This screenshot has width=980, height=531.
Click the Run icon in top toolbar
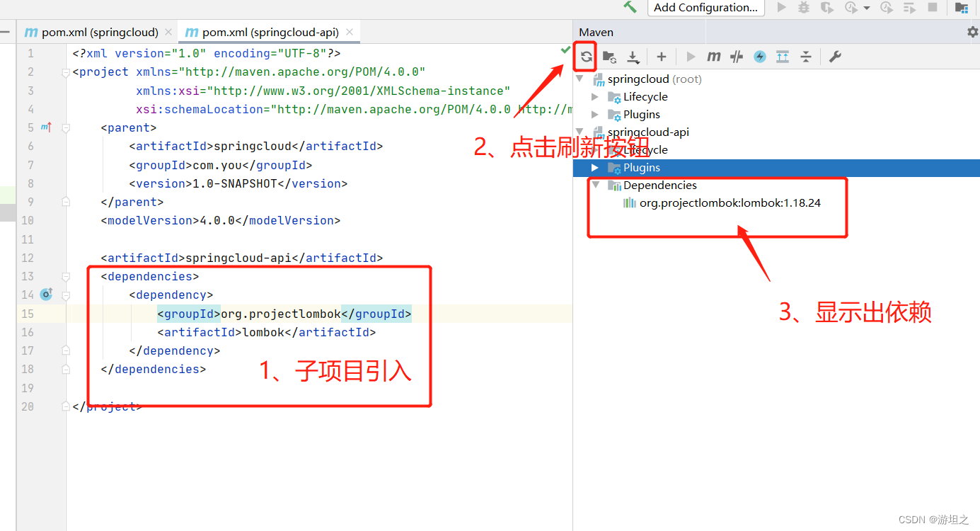781,7
